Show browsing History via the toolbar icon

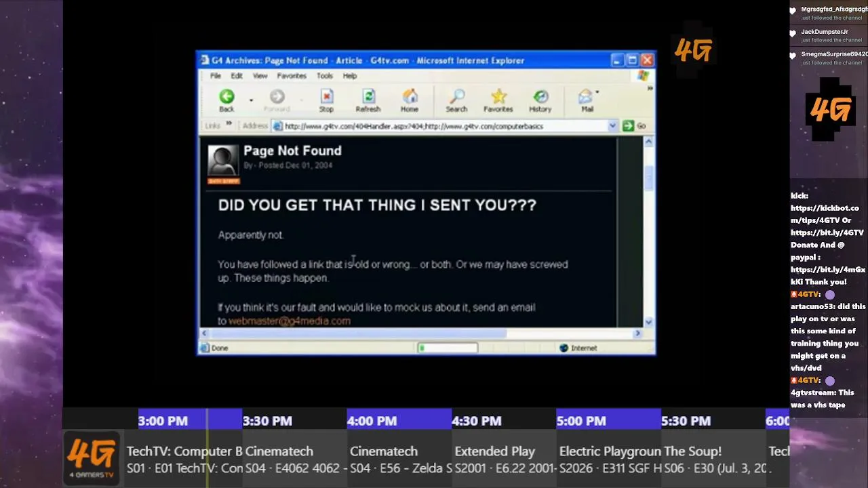click(x=540, y=97)
